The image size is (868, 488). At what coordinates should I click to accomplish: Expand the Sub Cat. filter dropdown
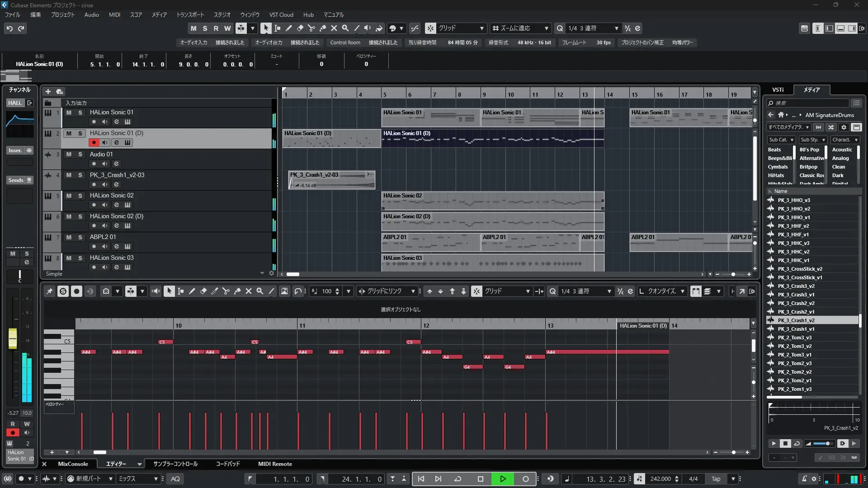point(781,140)
